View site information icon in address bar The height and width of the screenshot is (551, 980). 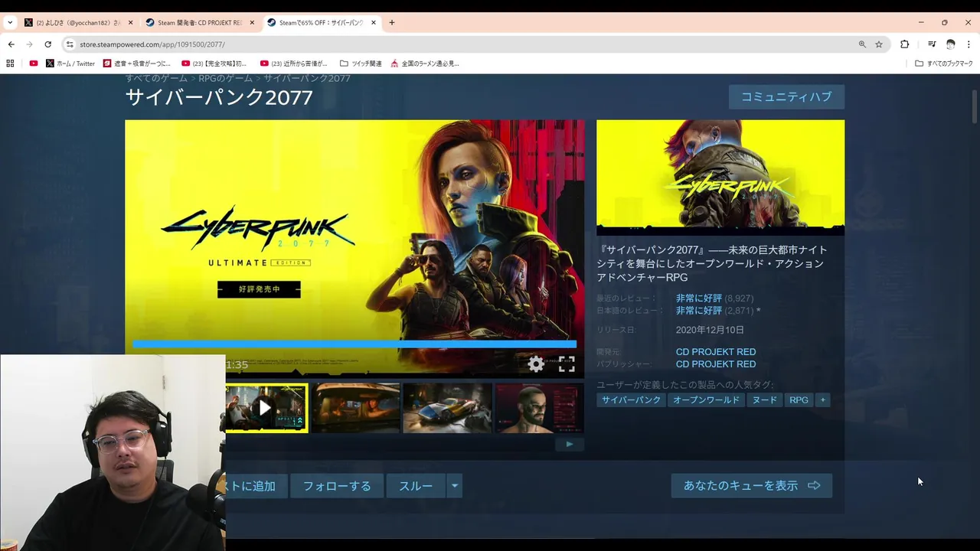(70, 44)
